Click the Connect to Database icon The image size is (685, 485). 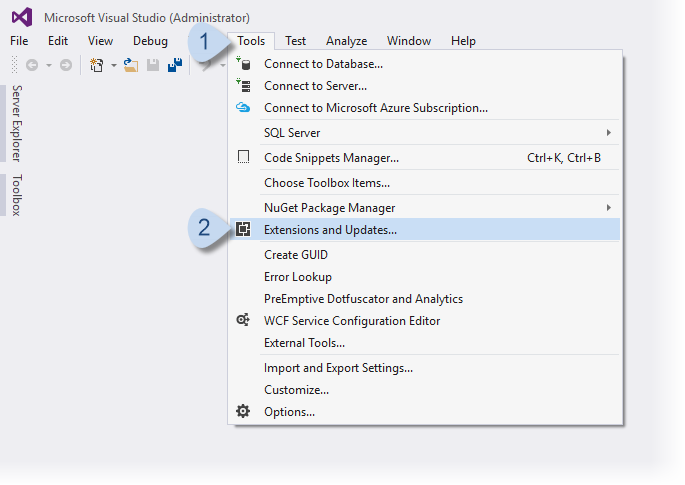[x=243, y=64]
